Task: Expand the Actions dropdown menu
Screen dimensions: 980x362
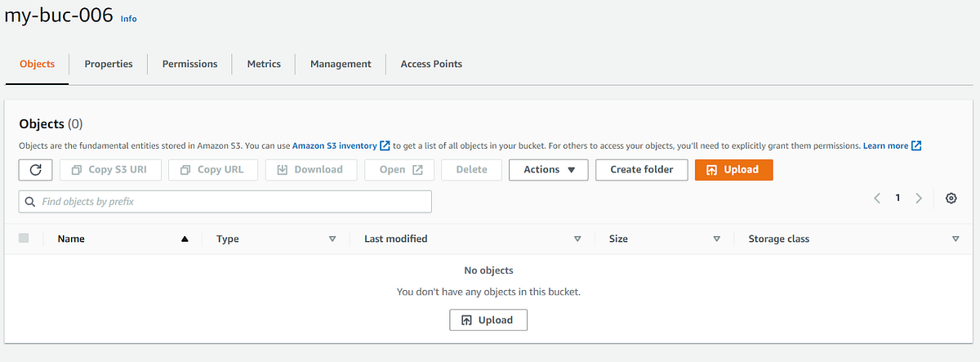Action: 548,170
